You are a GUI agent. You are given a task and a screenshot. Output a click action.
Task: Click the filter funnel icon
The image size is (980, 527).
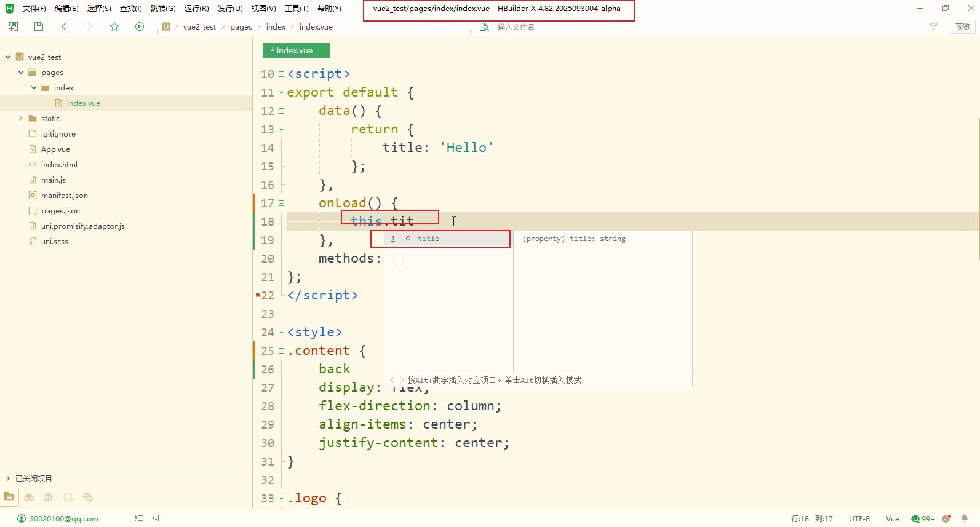click(x=933, y=26)
